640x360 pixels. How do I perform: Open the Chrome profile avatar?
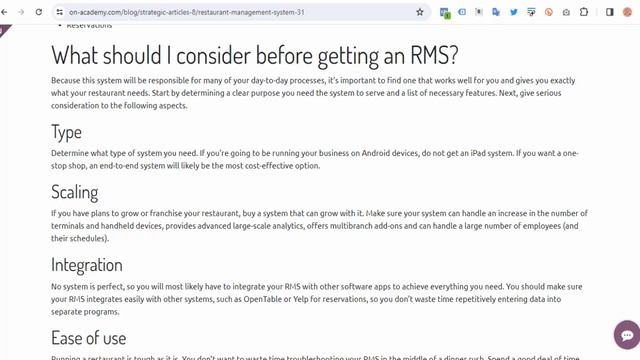pos(627,12)
